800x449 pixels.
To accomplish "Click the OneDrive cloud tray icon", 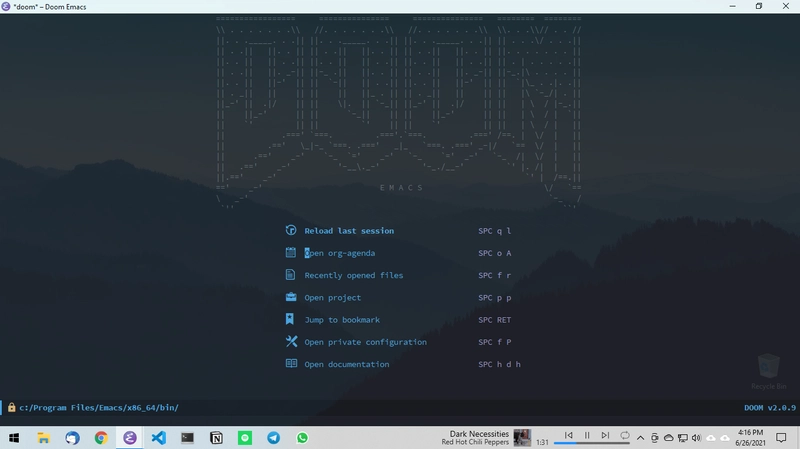I will pyautogui.click(x=668, y=438).
